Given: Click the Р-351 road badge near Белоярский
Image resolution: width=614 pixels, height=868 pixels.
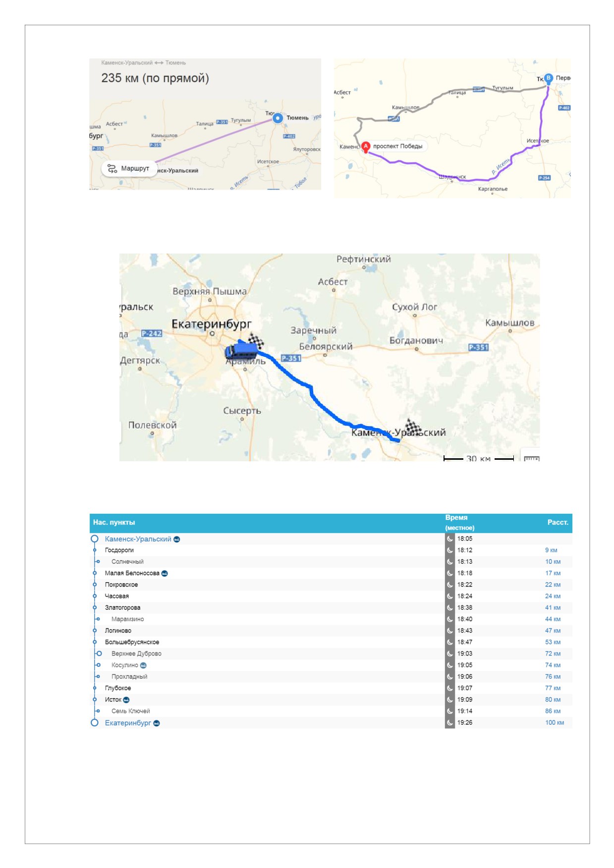Looking at the screenshot, I should (291, 358).
